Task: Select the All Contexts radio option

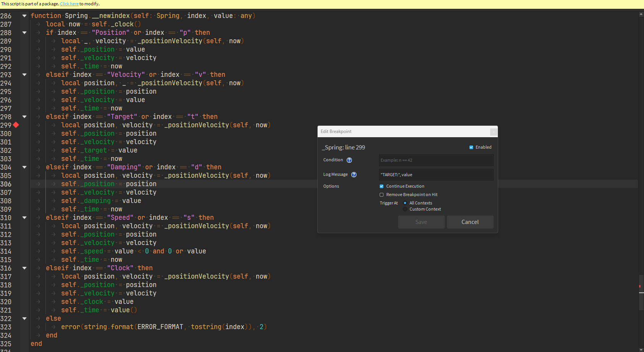Action: 405,203
